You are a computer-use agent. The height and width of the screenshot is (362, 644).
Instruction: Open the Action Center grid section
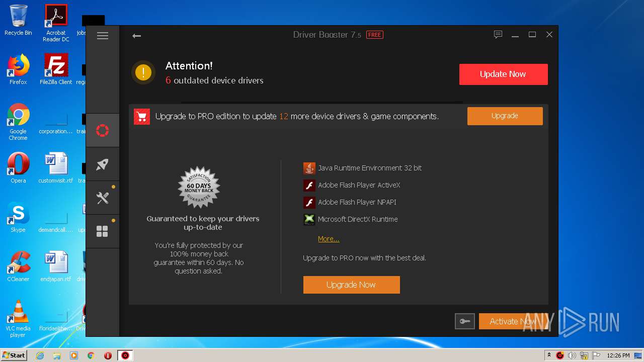103,231
